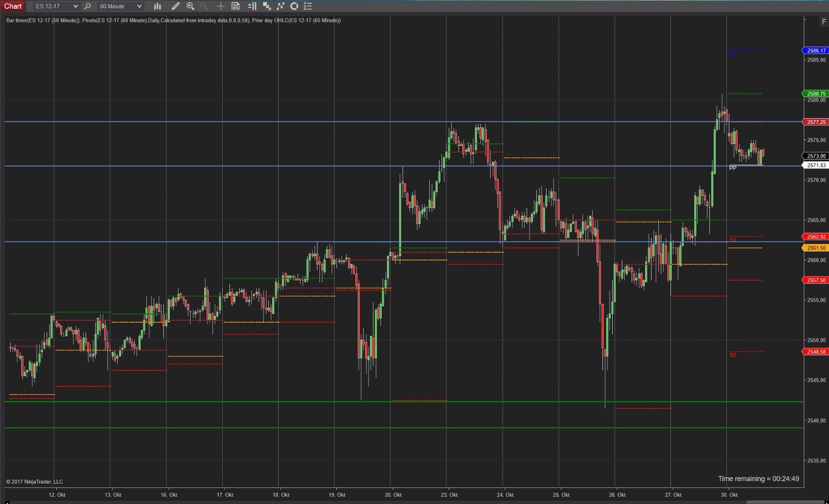Click the red 2562,92 price marker

point(814,237)
